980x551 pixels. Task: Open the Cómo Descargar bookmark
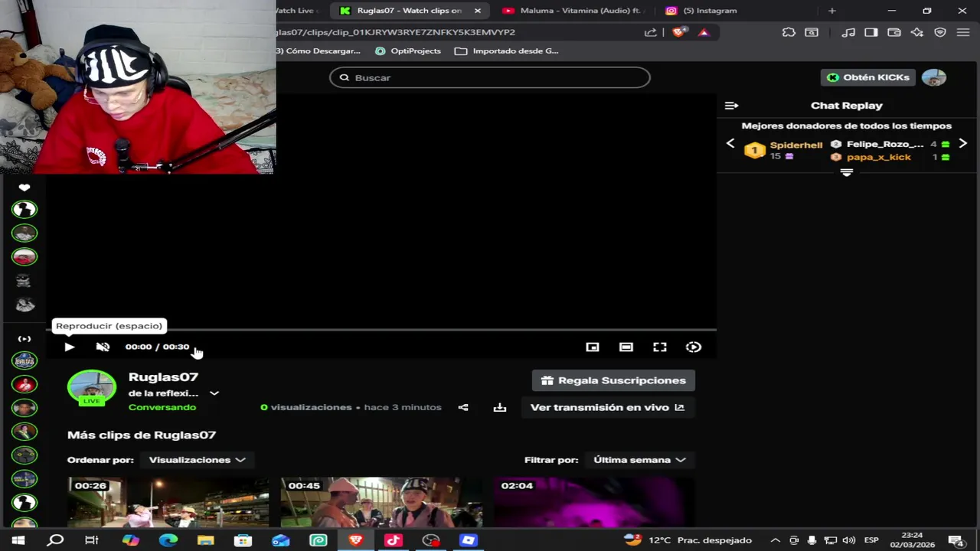[318, 51]
